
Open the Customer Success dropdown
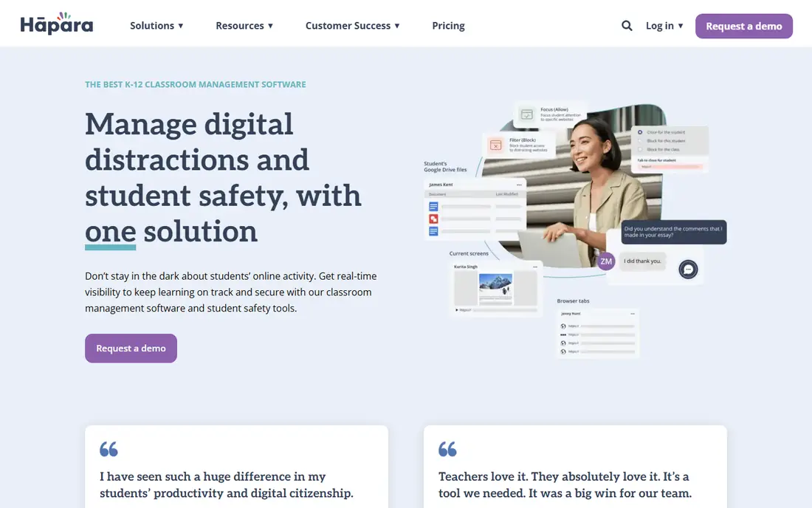point(353,25)
